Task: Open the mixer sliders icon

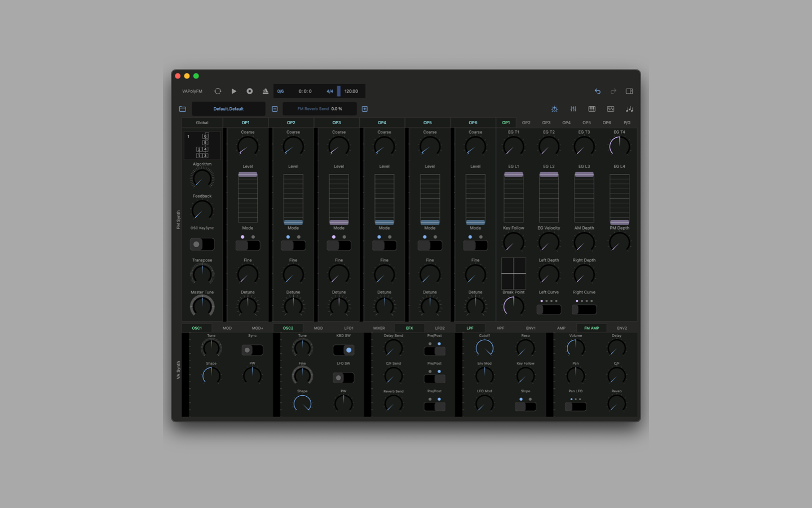Action: pos(573,109)
